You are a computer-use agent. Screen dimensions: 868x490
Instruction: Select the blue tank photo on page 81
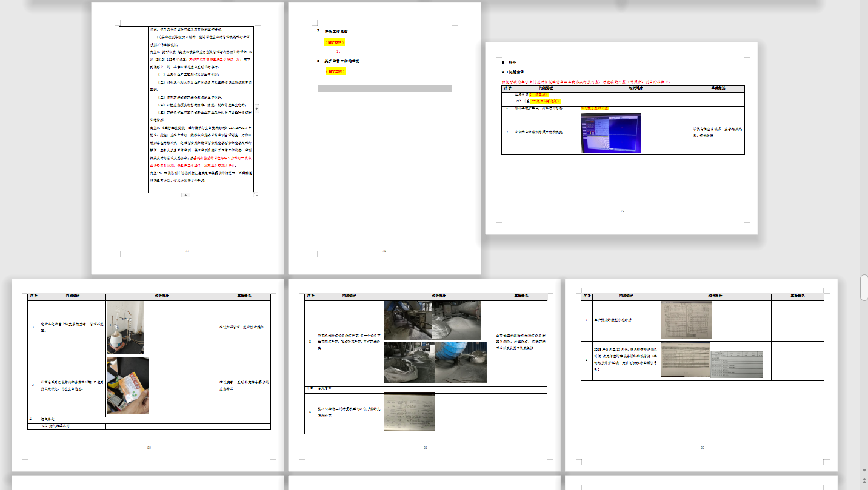[x=461, y=362]
